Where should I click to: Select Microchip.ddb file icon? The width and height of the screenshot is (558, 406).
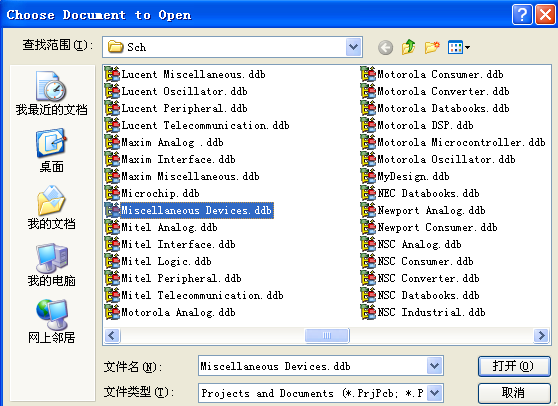112,193
